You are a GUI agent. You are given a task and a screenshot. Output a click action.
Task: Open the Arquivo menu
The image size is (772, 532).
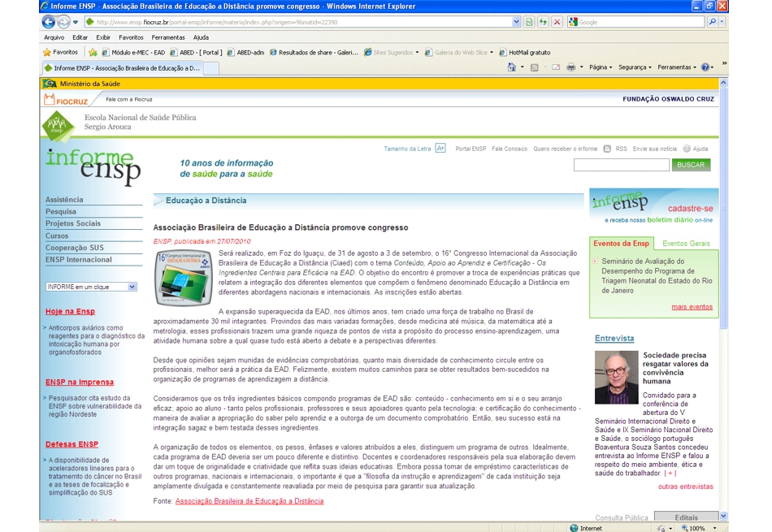(54, 37)
